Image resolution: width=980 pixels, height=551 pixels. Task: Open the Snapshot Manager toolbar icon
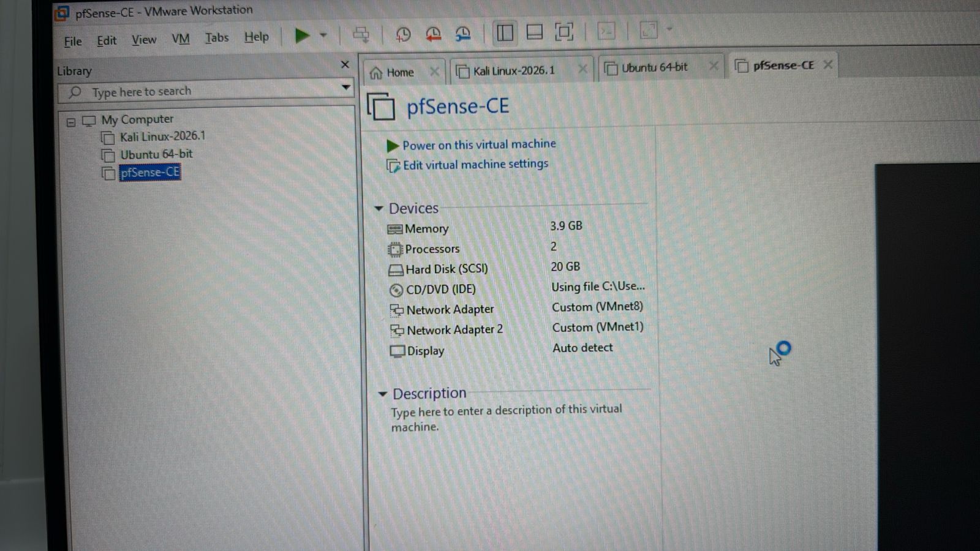(x=463, y=34)
